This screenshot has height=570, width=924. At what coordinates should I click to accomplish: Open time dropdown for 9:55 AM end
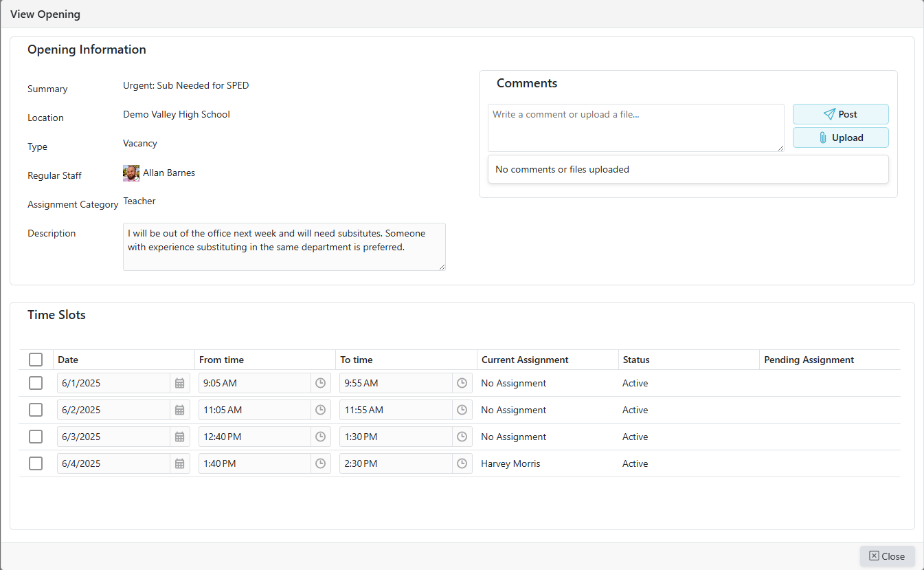click(x=462, y=383)
